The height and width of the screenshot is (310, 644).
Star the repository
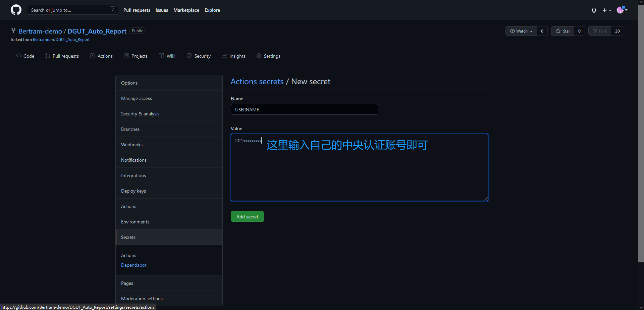(x=563, y=31)
